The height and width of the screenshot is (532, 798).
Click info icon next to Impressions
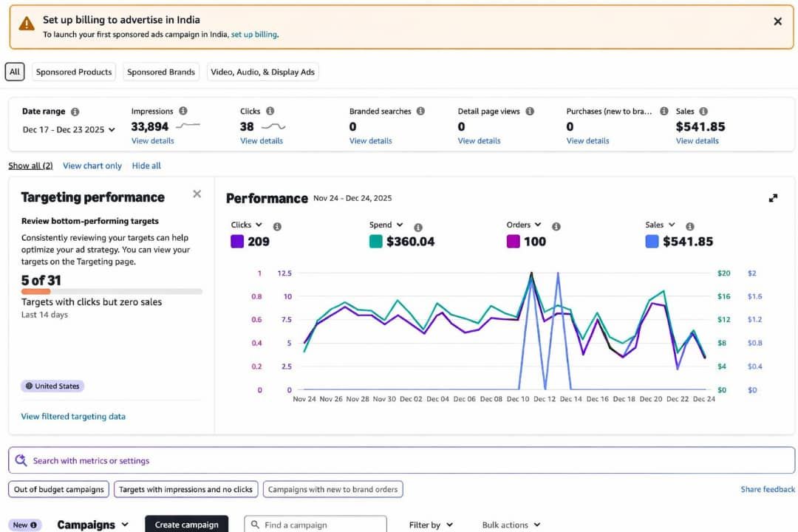(183, 111)
